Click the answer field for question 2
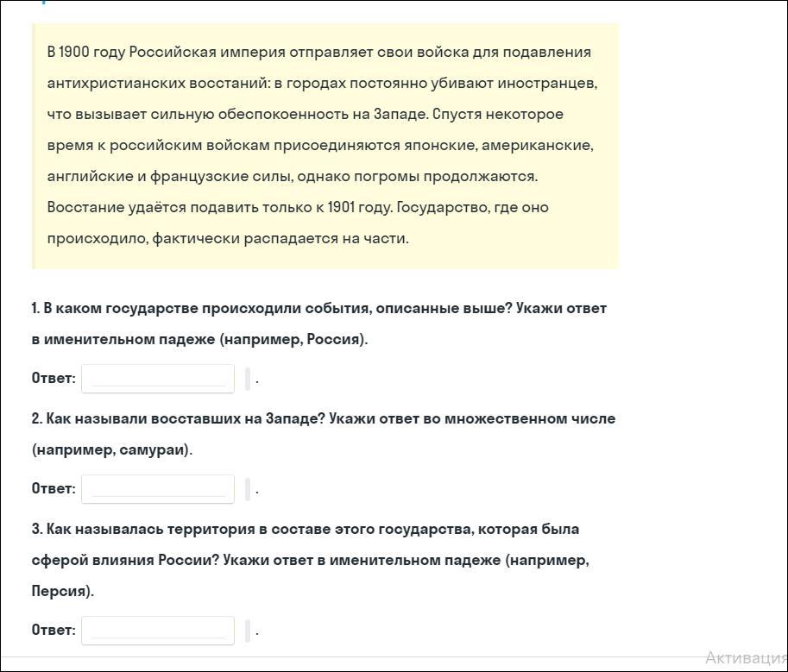This screenshot has height=672, width=788. 158,488
